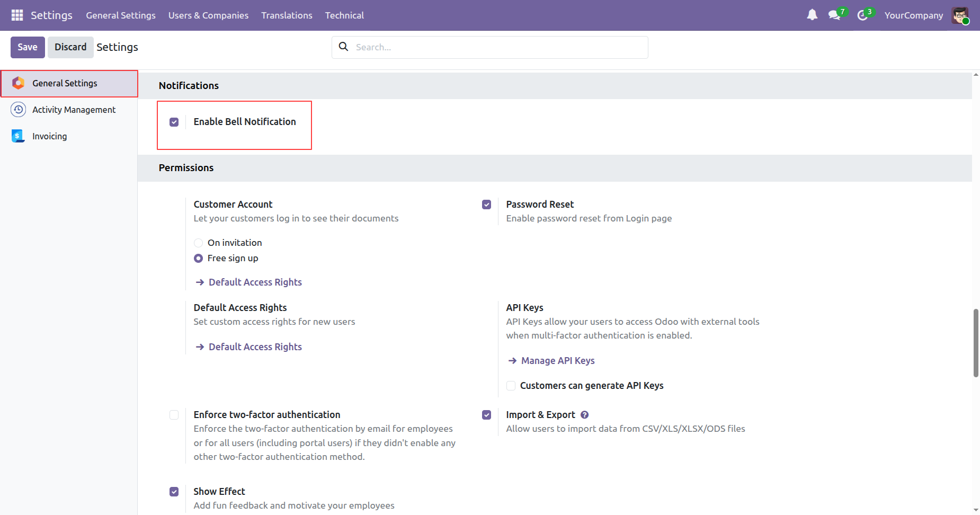Viewport: 980px width, 515px height.
Task: Click the General Settings app icon
Action: pyautogui.click(x=18, y=83)
